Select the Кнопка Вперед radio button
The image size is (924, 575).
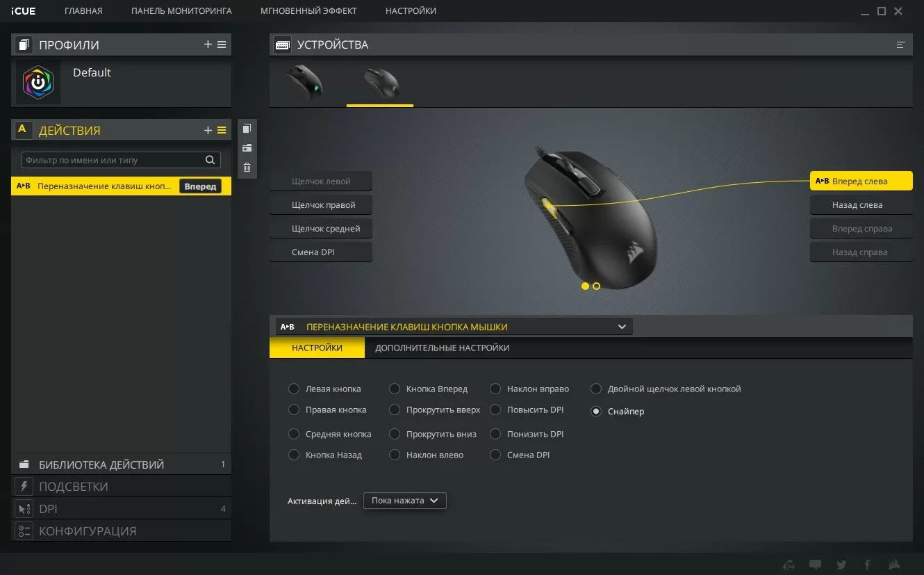click(394, 389)
